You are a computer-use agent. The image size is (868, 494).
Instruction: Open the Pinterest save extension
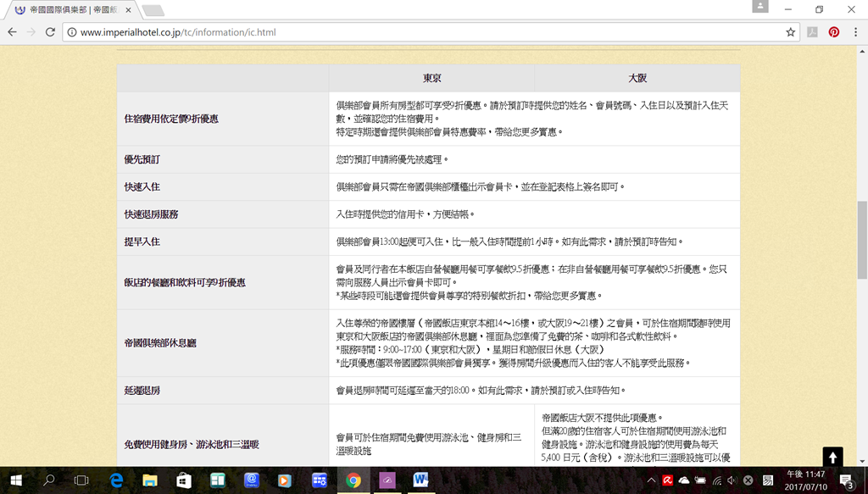(x=834, y=32)
